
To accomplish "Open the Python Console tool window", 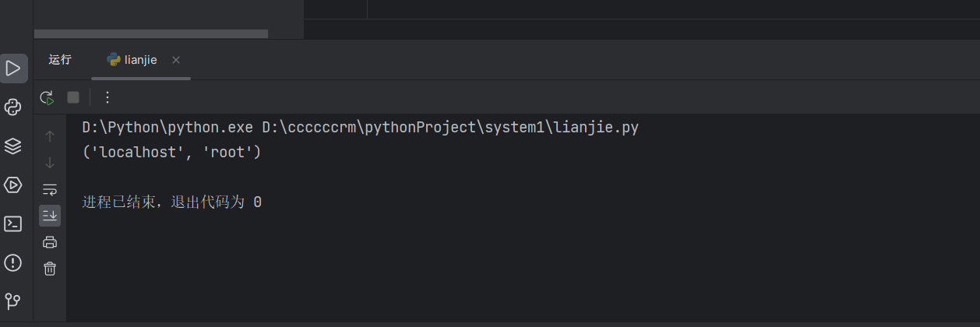I will pyautogui.click(x=13, y=107).
